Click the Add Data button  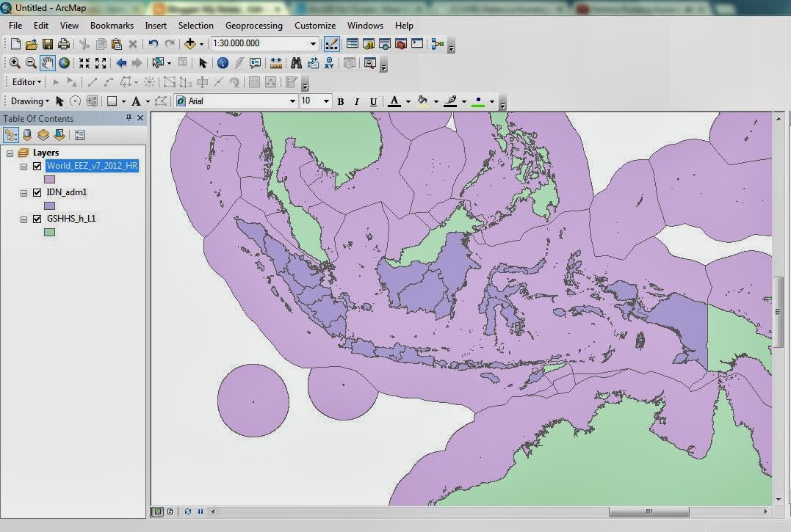tap(190, 44)
